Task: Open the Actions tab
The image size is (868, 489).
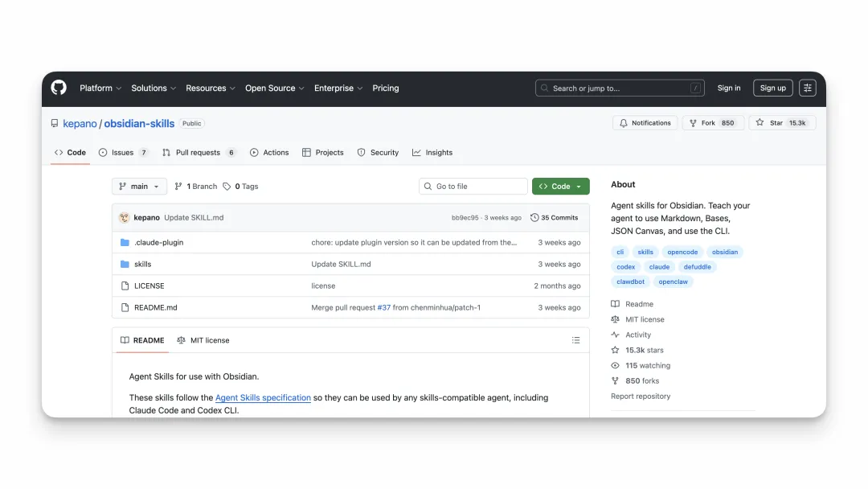Action: [x=269, y=152]
